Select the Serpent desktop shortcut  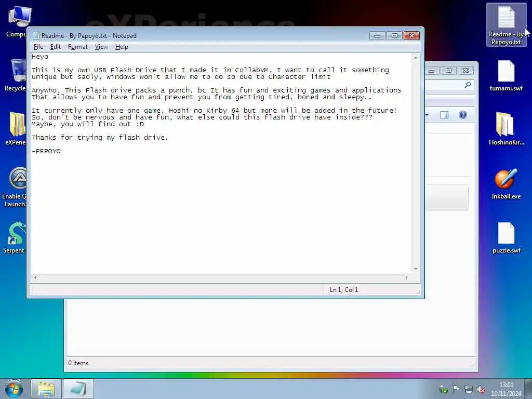coord(14,238)
